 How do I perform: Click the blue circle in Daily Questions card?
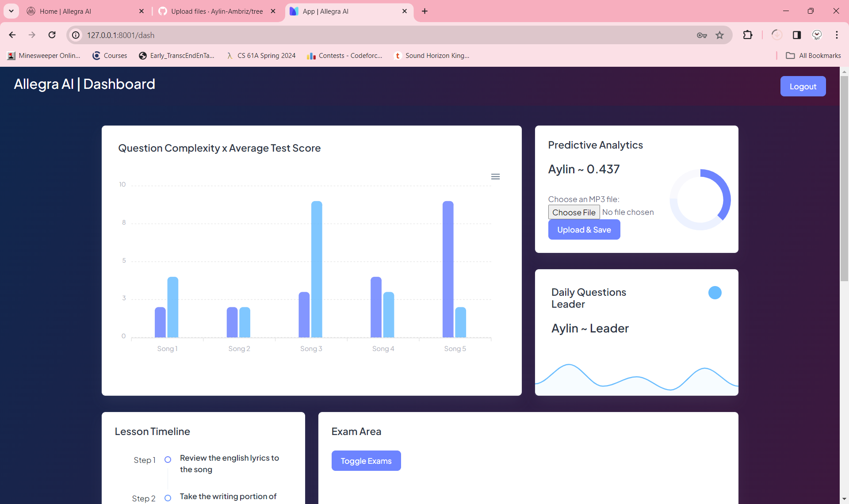[715, 293]
